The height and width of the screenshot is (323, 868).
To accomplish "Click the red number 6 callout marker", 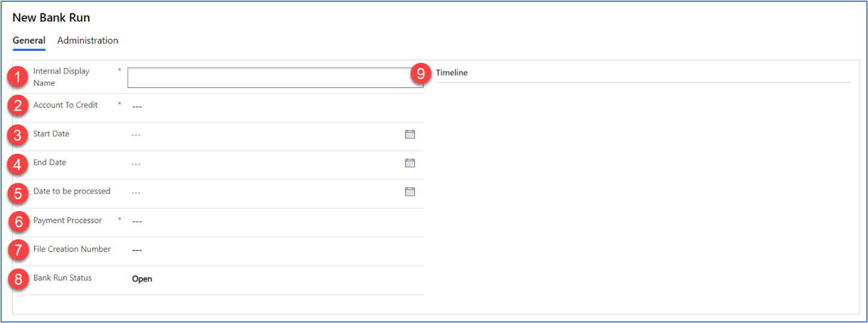I will click(19, 222).
